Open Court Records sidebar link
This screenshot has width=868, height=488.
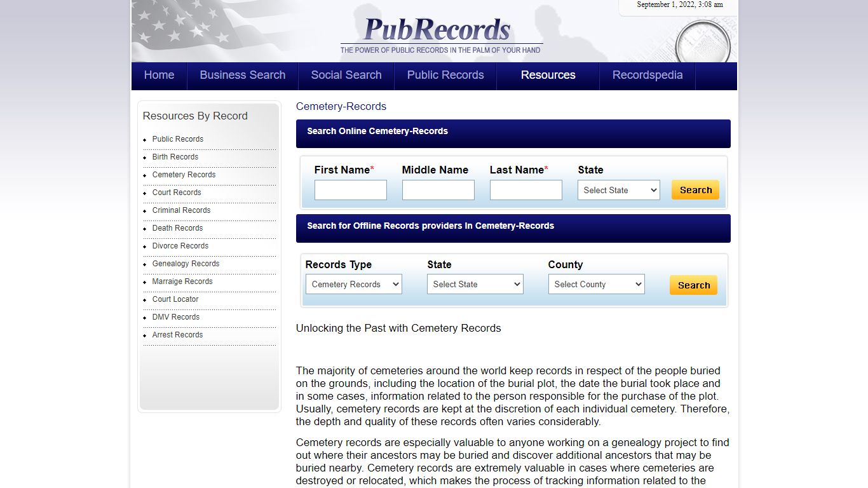pos(177,193)
